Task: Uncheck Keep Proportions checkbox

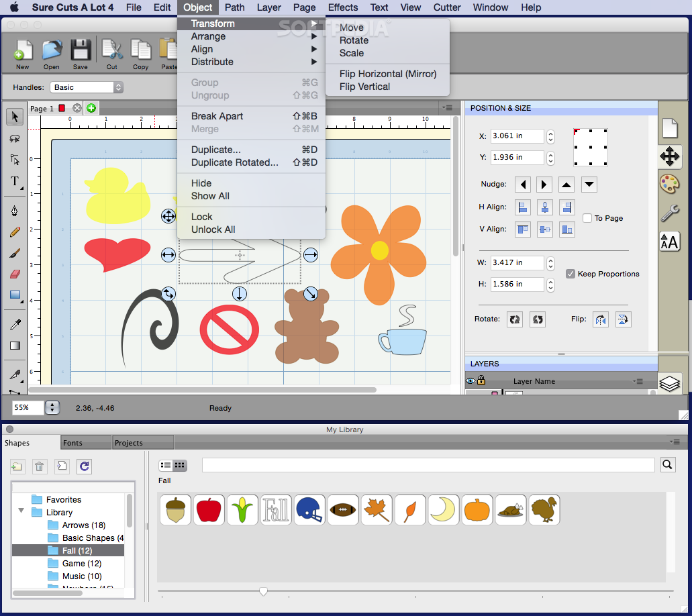Action: coord(571,274)
